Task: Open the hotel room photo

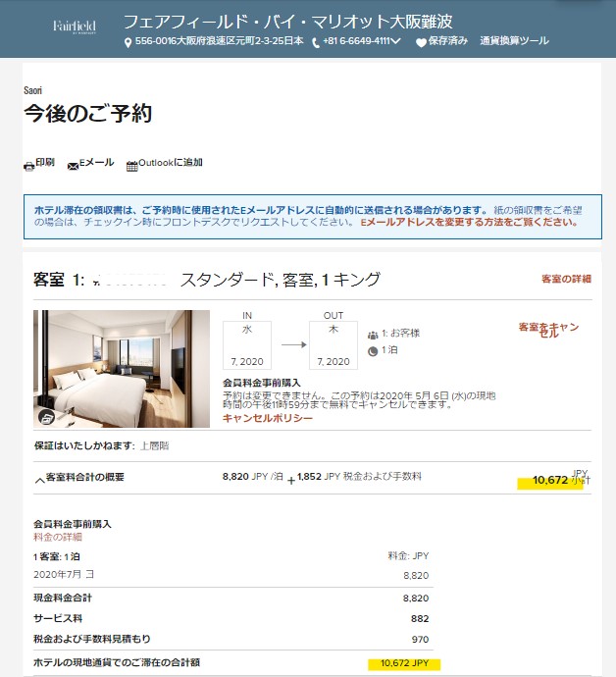Action: coord(122,369)
